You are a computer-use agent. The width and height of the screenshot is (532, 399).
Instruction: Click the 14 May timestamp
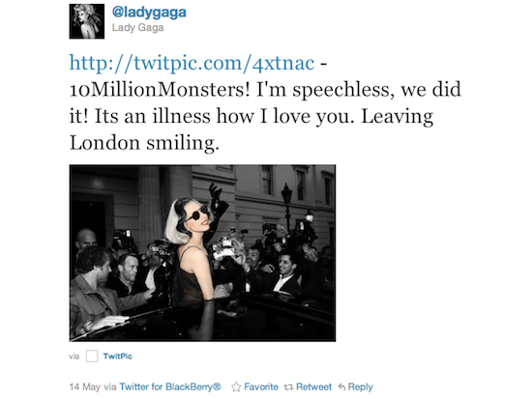[x=85, y=386]
